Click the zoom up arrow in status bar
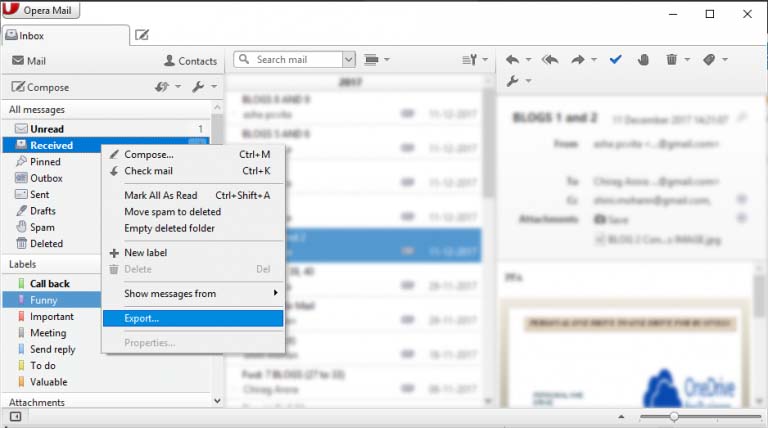 click(x=621, y=417)
